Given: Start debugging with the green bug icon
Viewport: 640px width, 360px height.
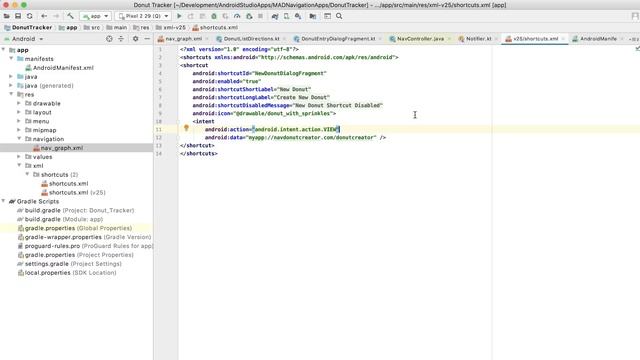Looking at the screenshot, I should click(x=214, y=16).
